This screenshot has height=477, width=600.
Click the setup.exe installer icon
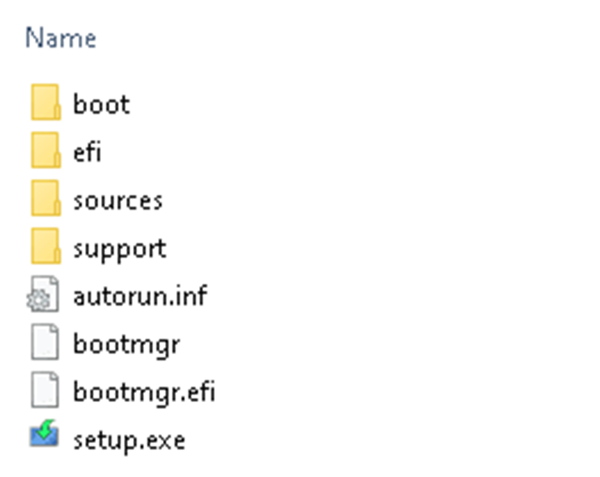45,438
